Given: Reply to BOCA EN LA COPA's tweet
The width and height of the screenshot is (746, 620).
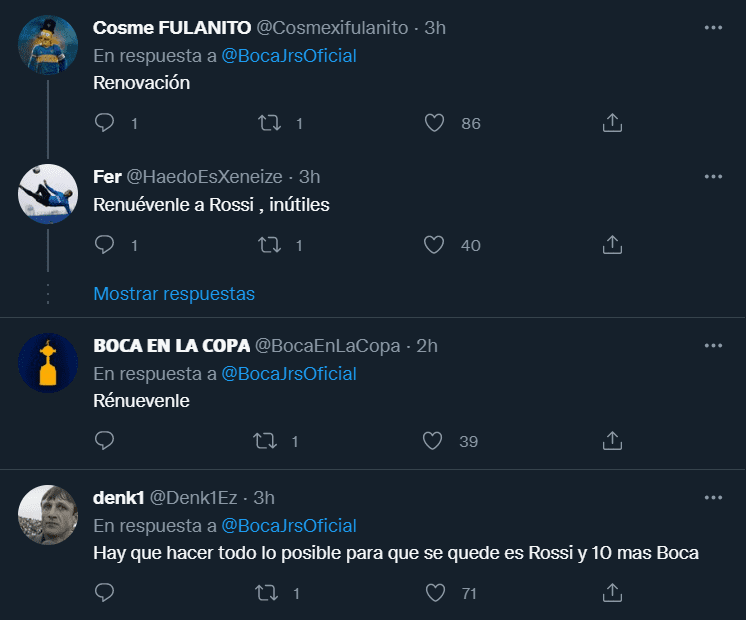Looking at the screenshot, I should pos(105,441).
